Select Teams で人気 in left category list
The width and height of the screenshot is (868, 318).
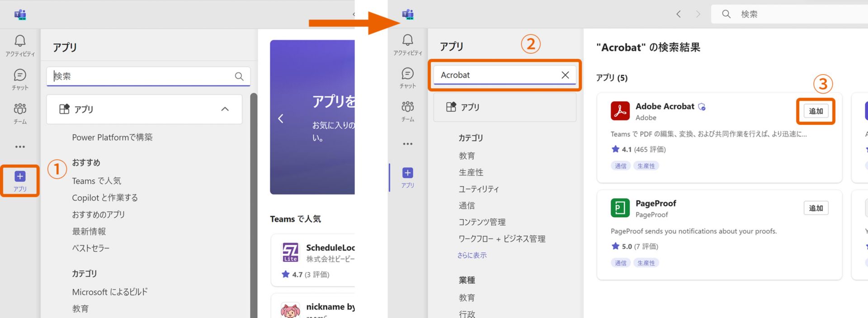[x=96, y=180]
